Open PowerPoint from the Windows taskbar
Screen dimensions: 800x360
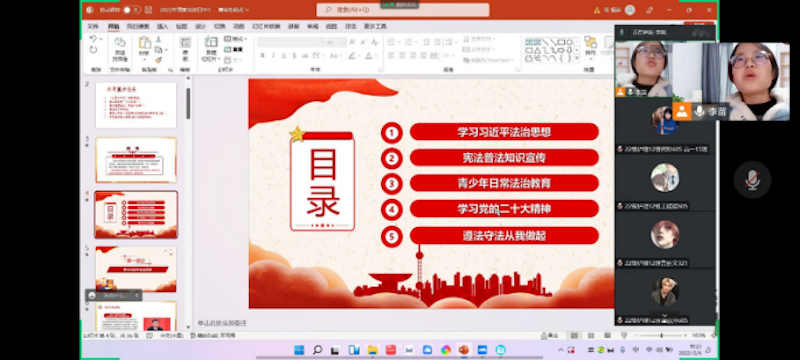[x=464, y=350]
